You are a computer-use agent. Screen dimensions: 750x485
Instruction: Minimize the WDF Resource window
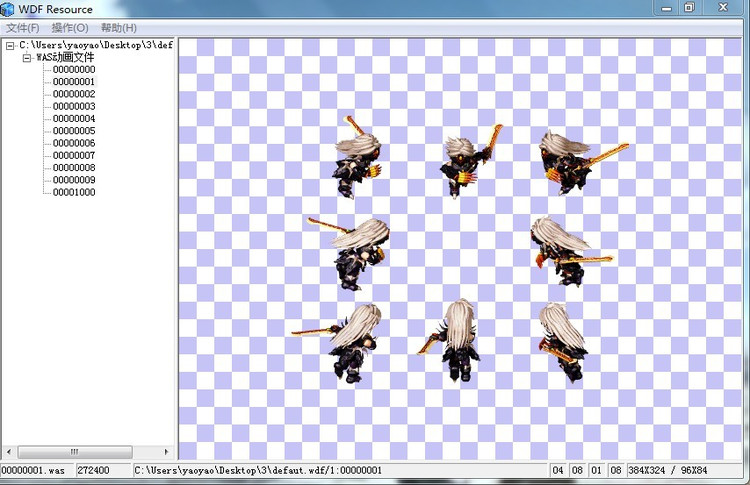[x=663, y=8]
